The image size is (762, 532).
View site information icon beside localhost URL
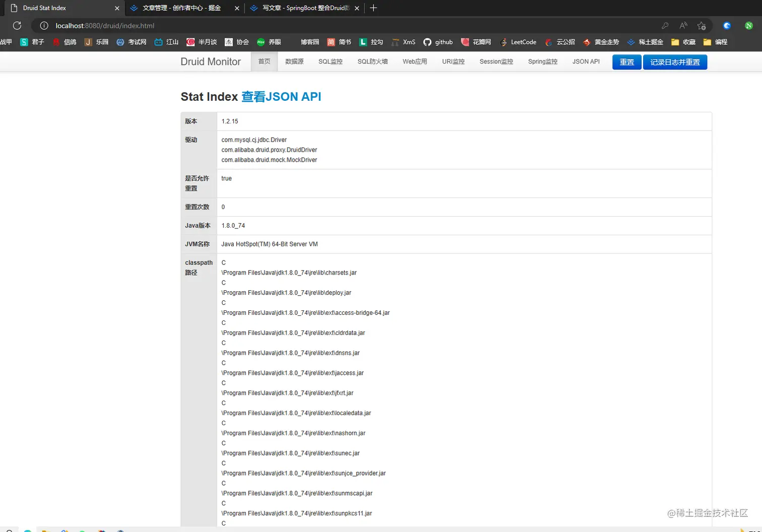44,26
